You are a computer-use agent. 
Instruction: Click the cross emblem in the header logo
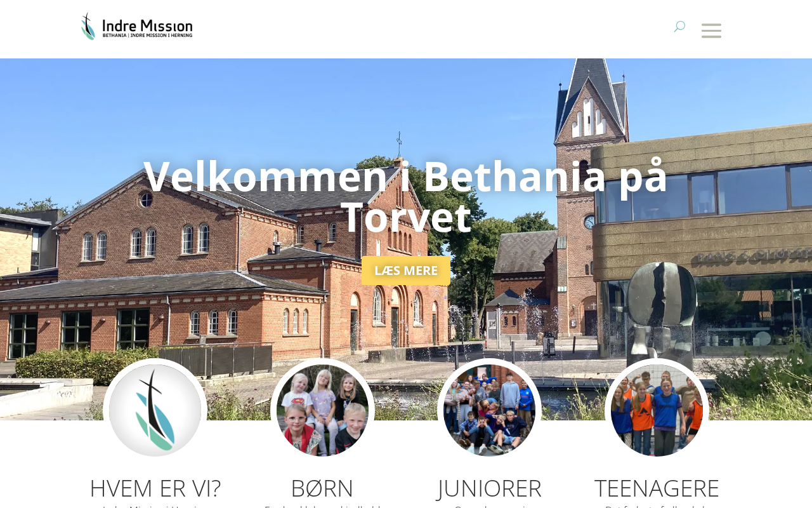click(x=89, y=26)
